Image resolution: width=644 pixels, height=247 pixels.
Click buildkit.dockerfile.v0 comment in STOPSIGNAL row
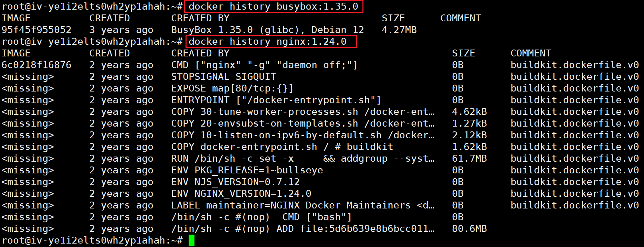pos(575,77)
